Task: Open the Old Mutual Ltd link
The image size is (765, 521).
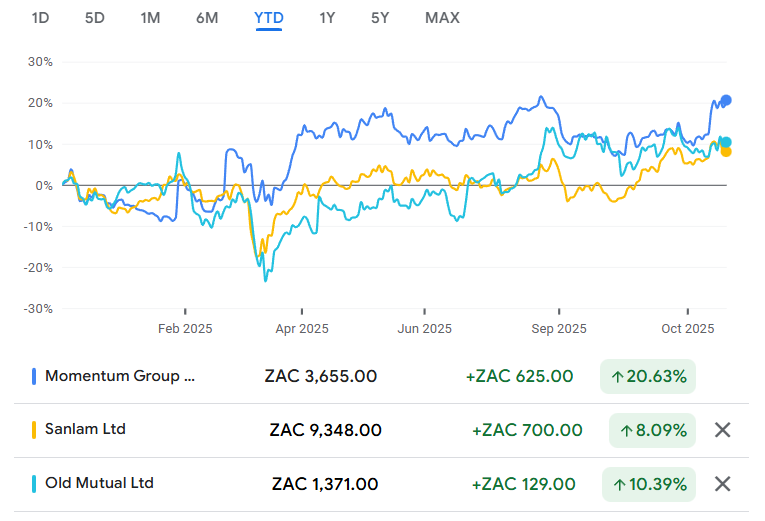Action: [x=100, y=484]
